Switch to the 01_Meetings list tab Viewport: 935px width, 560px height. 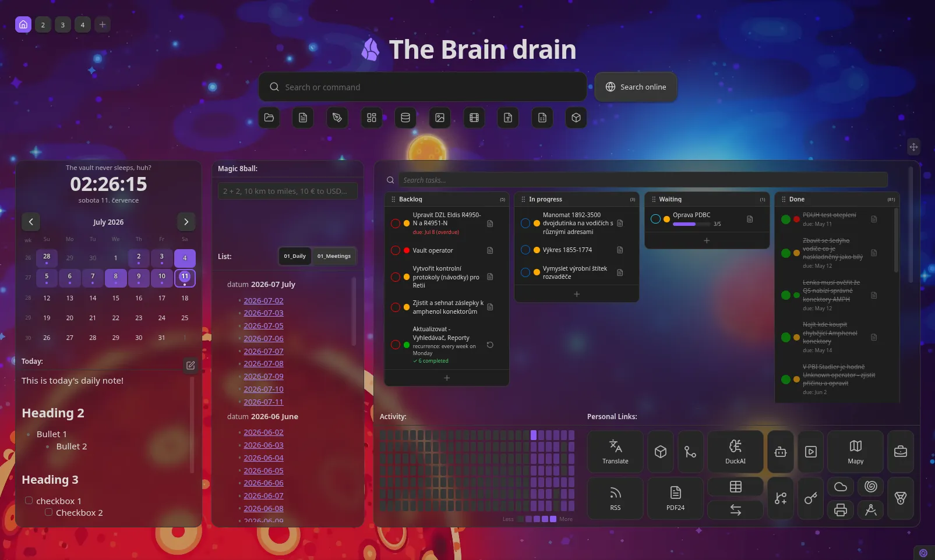point(334,256)
